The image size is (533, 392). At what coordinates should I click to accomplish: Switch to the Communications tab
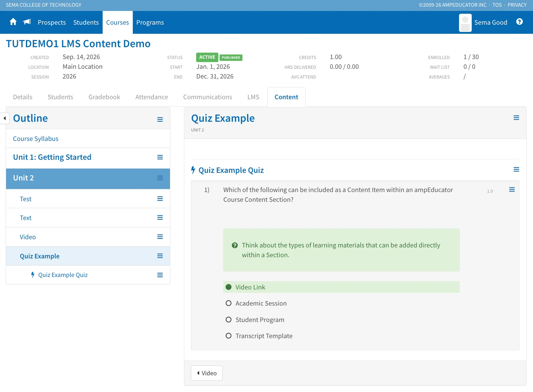click(208, 97)
